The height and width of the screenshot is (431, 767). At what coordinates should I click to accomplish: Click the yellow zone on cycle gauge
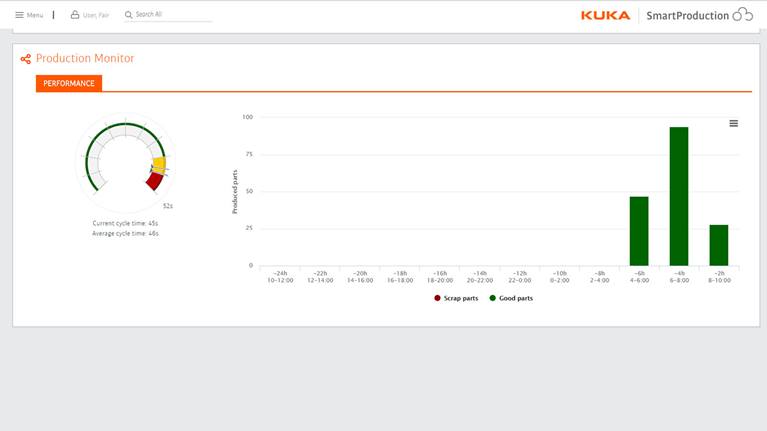[159, 164]
